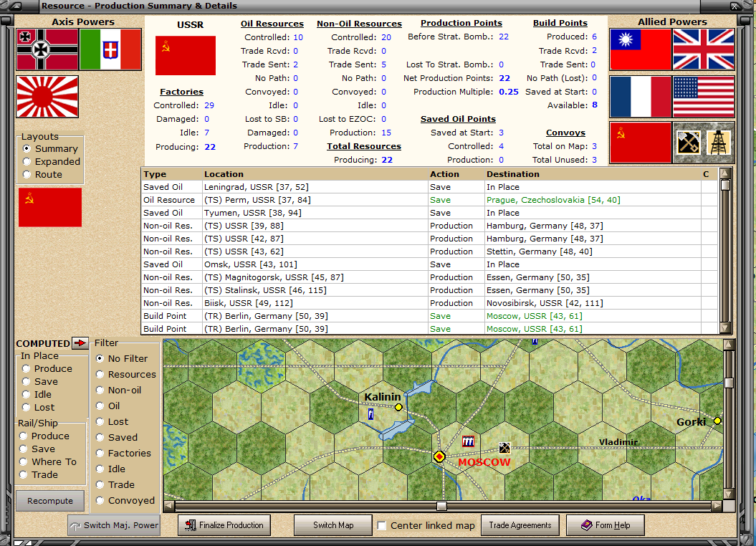Click Finalize Production button

coord(224,525)
